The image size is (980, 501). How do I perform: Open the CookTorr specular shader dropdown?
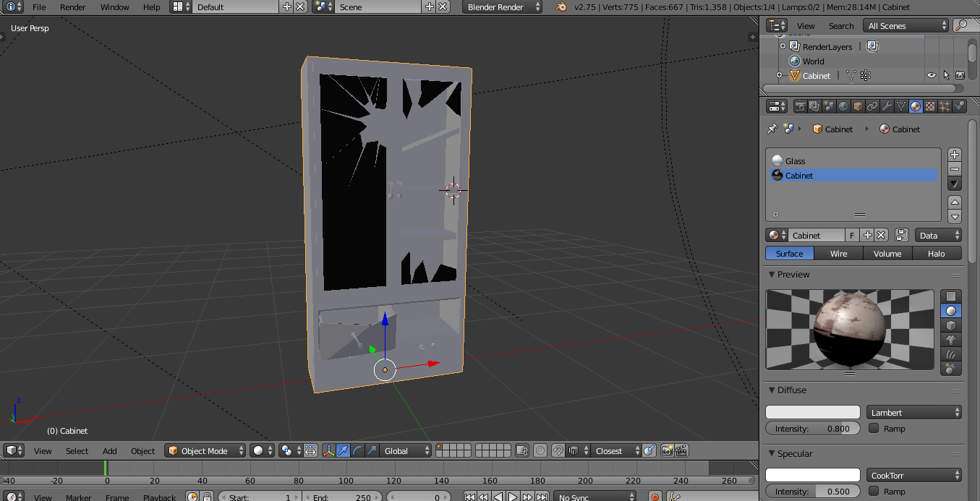click(914, 475)
